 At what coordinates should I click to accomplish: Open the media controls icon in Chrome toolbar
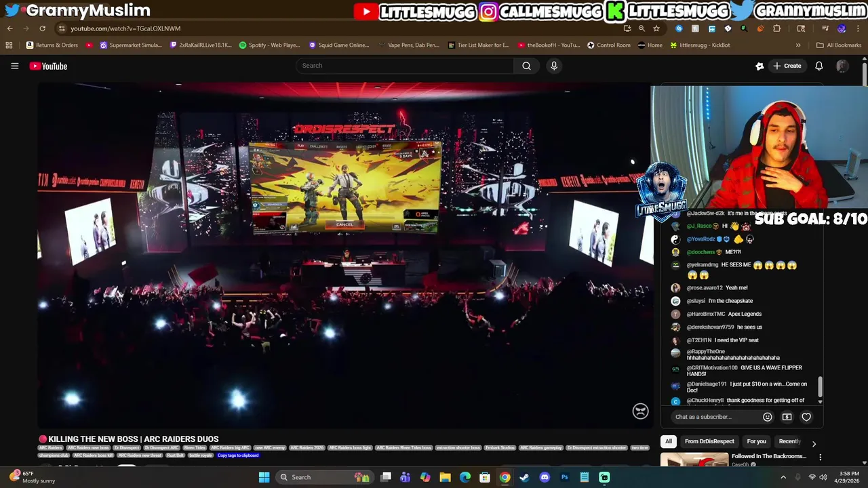click(825, 28)
